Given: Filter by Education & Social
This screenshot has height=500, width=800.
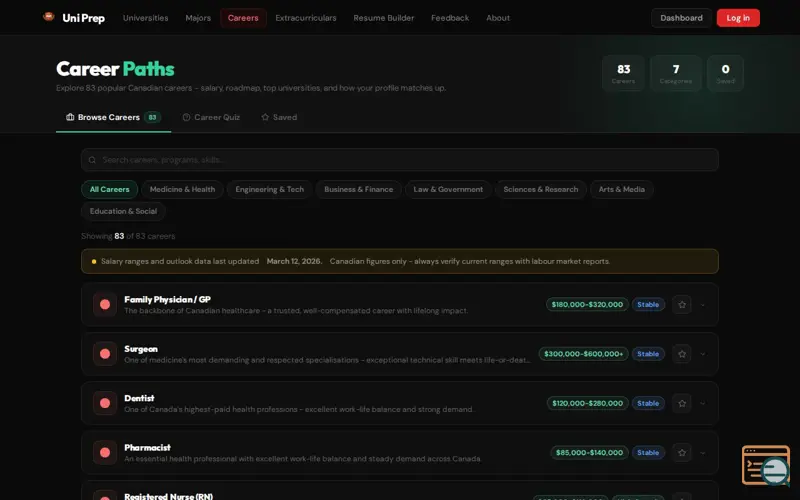Looking at the screenshot, I should click(123, 211).
